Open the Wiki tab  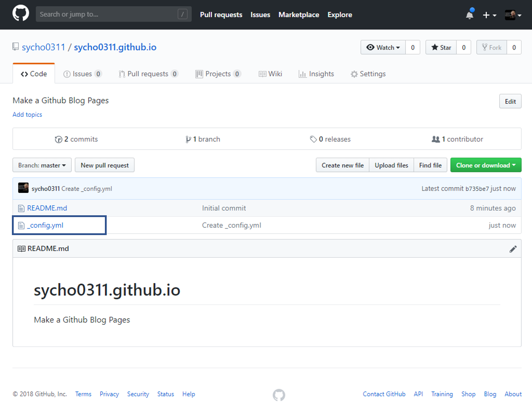270,74
